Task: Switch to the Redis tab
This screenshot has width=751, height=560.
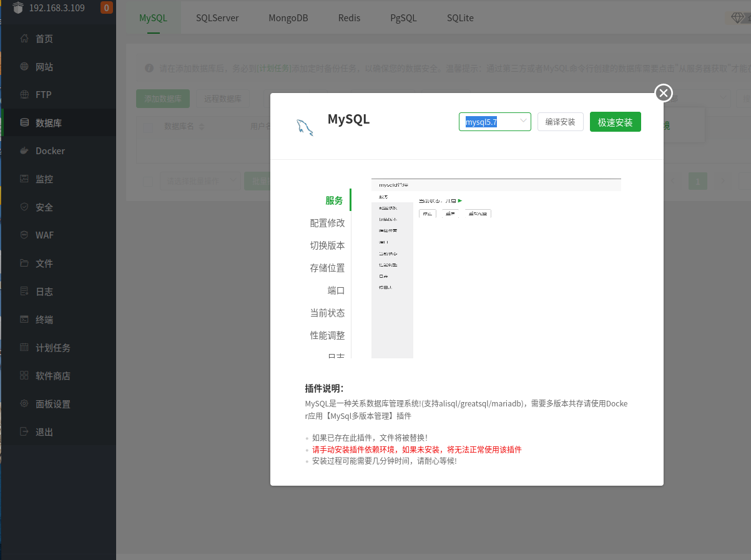Action: [350, 18]
